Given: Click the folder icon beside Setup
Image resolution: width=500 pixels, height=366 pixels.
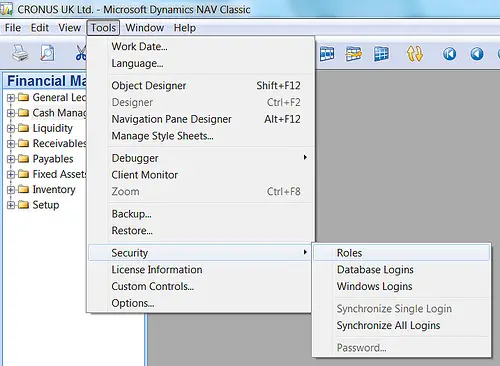Looking at the screenshot, I should (x=23, y=205).
